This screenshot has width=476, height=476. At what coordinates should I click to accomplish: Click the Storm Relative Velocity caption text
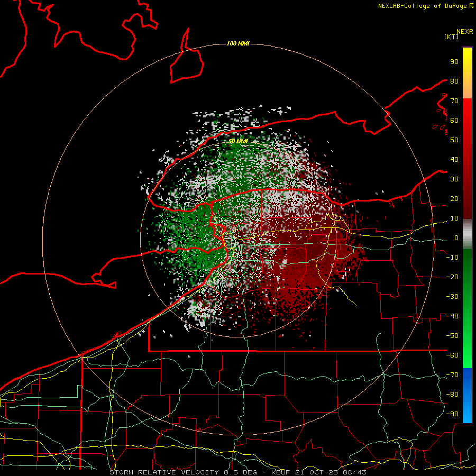coord(238,472)
